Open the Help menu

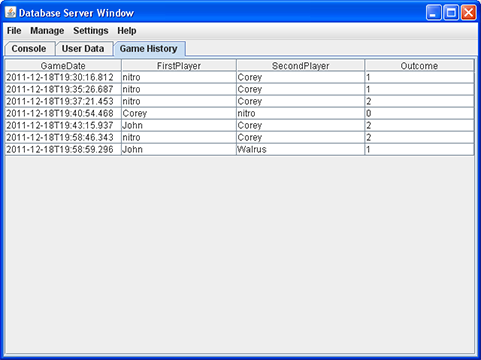(x=127, y=31)
